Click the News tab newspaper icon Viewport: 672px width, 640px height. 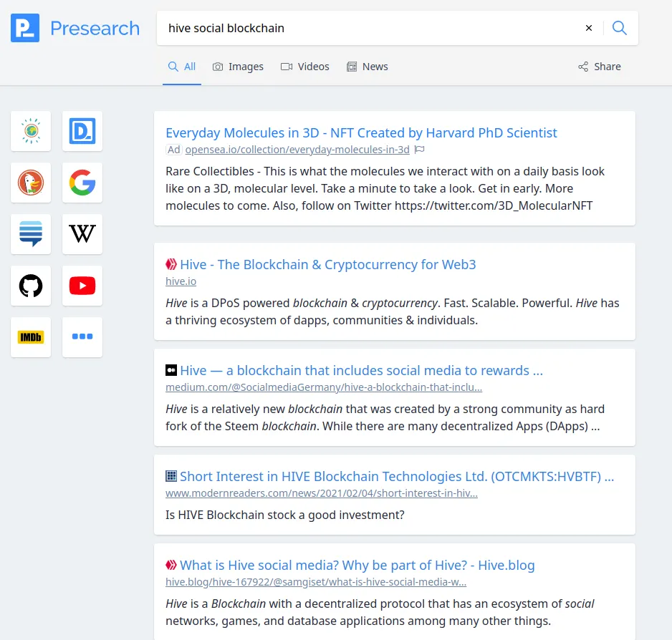(x=352, y=67)
